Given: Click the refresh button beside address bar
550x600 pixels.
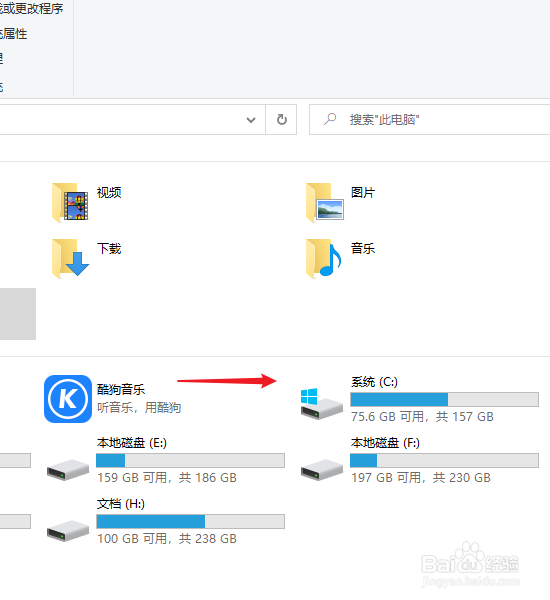Looking at the screenshot, I should tap(282, 120).
